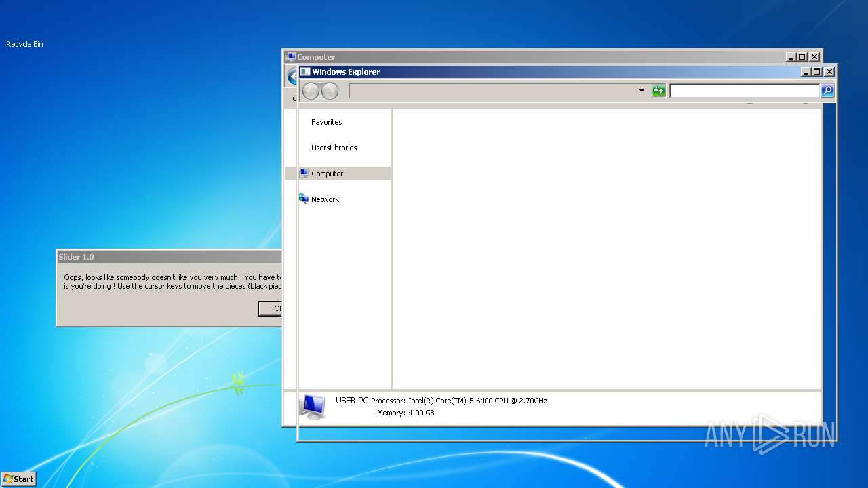Click the Computer icon in navigation pane

coord(304,174)
